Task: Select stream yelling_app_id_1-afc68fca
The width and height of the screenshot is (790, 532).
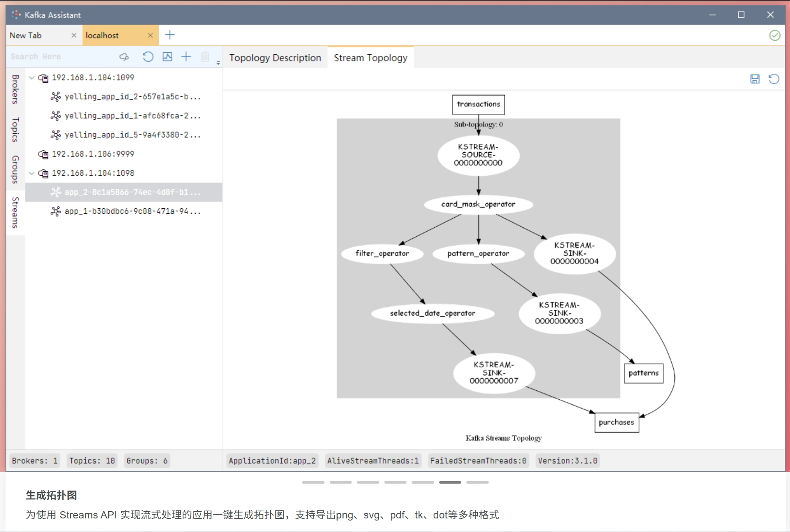Action: coord(132,116)
